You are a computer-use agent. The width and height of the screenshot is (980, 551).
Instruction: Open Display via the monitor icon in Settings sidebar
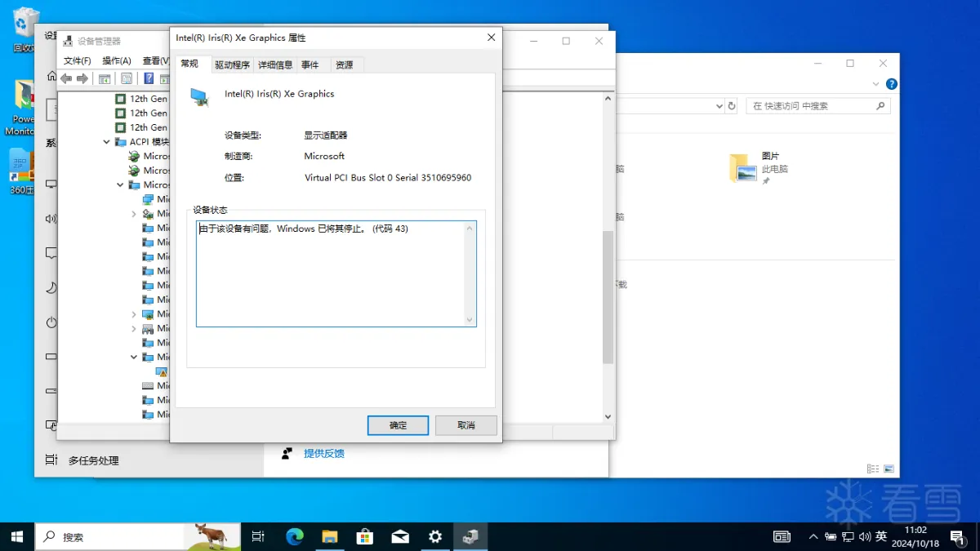(51, 184)
